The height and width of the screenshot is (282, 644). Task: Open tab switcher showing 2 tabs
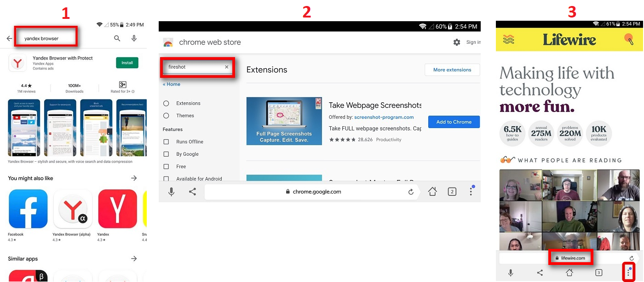(x=452, y=192)
